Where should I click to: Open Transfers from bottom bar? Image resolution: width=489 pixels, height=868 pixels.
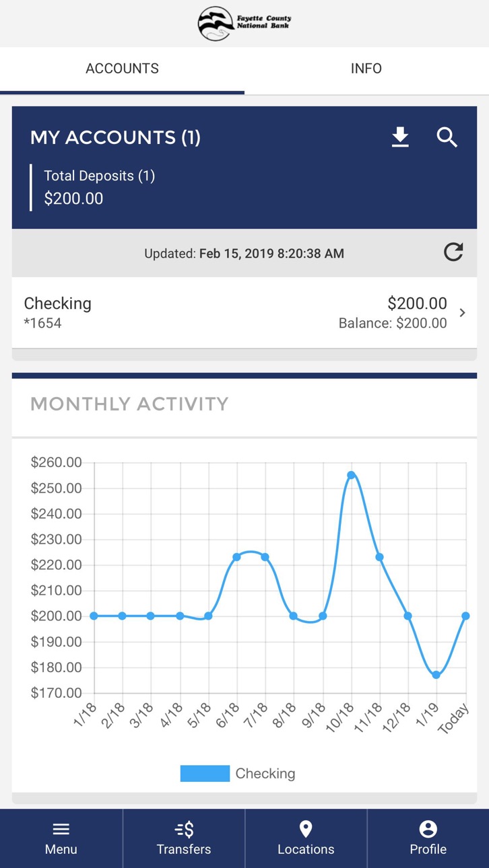tap(184, 838)
